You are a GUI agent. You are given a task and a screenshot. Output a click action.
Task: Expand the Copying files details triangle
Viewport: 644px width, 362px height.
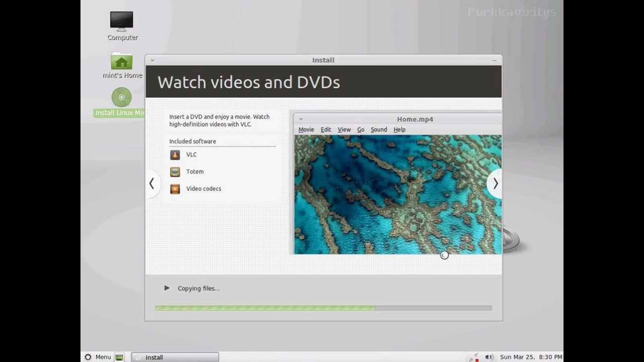click(167, 288)
